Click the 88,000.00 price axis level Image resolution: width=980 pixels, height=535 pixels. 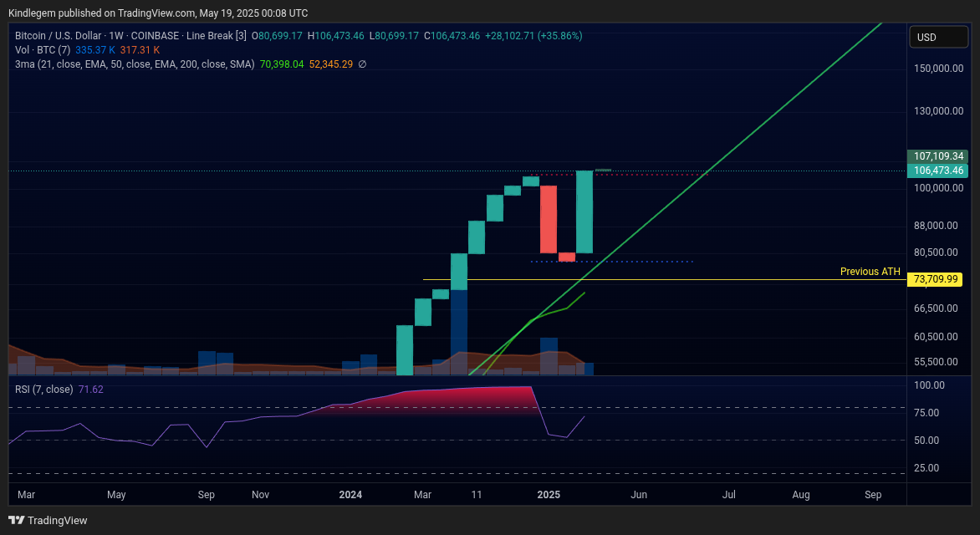[x=936, y=226]
